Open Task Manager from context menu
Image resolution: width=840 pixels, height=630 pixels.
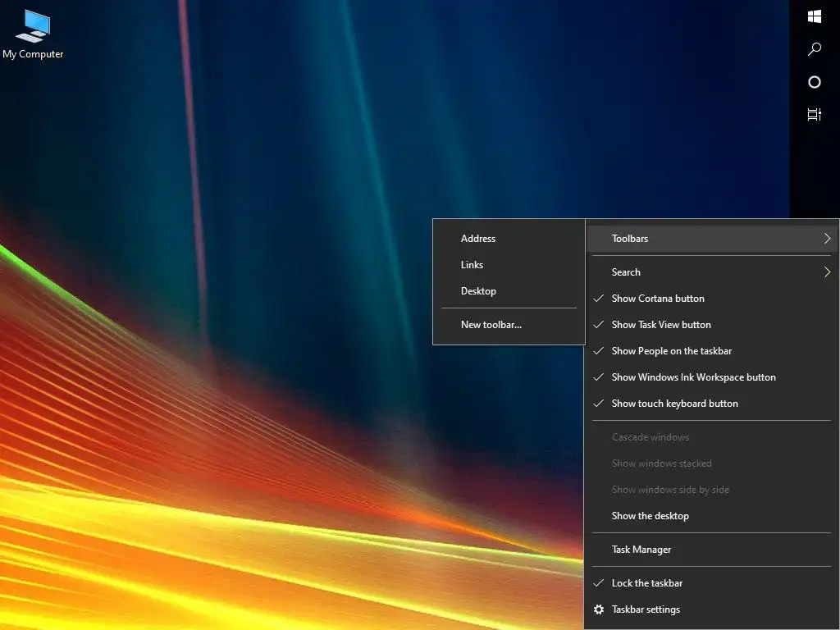(711, 550)
